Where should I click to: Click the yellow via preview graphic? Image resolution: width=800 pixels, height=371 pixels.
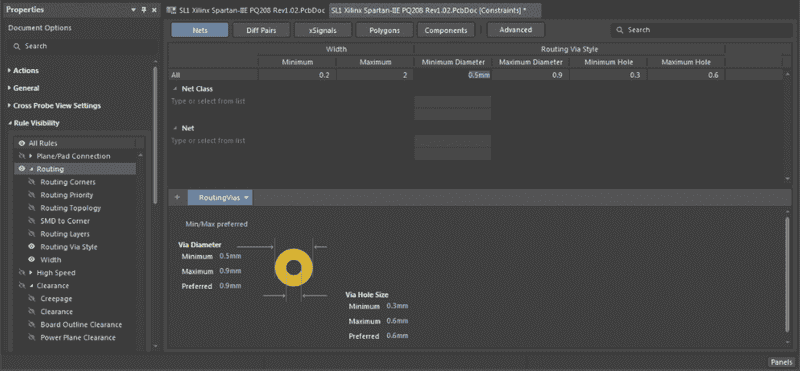point(294,267)
